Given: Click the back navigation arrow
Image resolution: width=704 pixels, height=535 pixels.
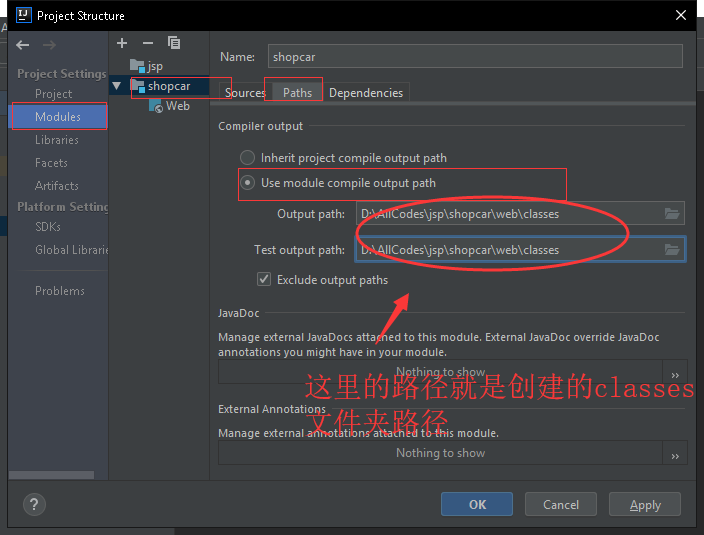Looking at the screenshot, I should tap(22, 45).
